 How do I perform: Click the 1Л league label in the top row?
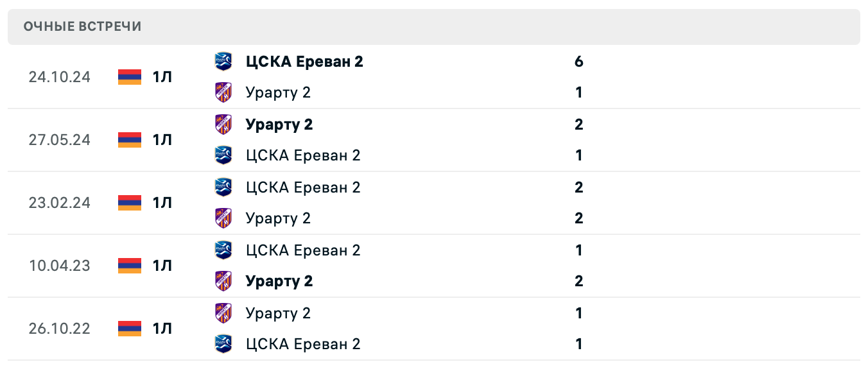click(161, 77)
